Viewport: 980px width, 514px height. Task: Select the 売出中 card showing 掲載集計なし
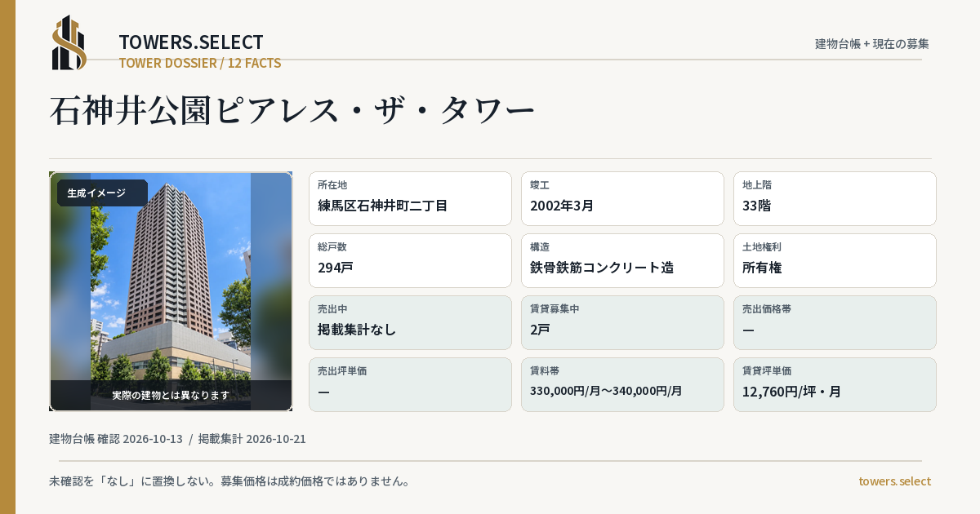(410, 322)
